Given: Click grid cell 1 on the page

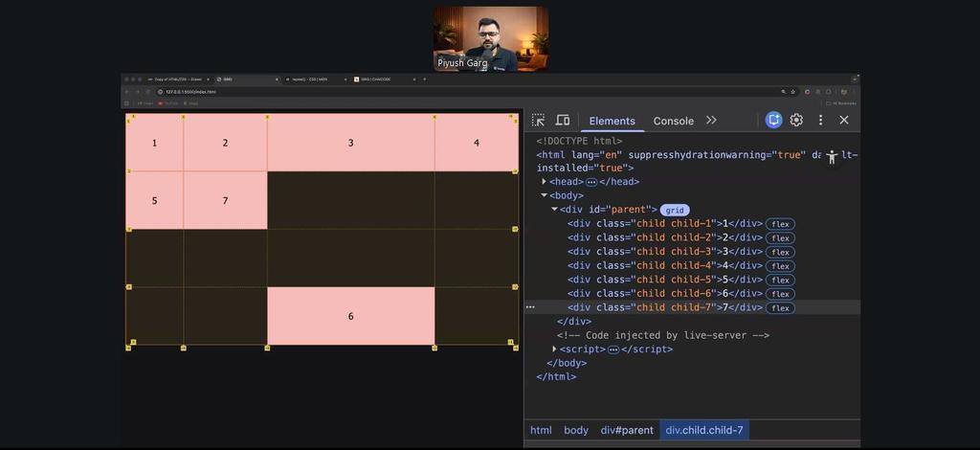Looking at the screenshot, I should pyautogui.click(x=154, y=143).
